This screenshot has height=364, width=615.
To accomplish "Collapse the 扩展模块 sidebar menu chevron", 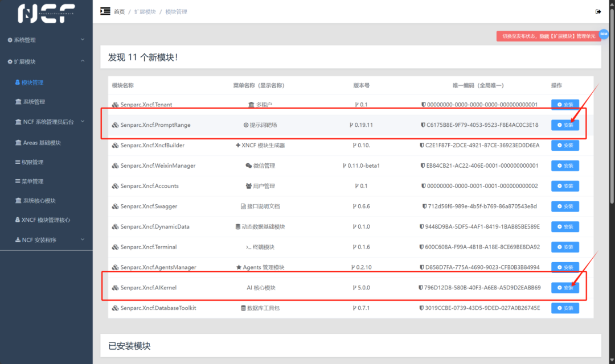I will (x=83, y=61).
